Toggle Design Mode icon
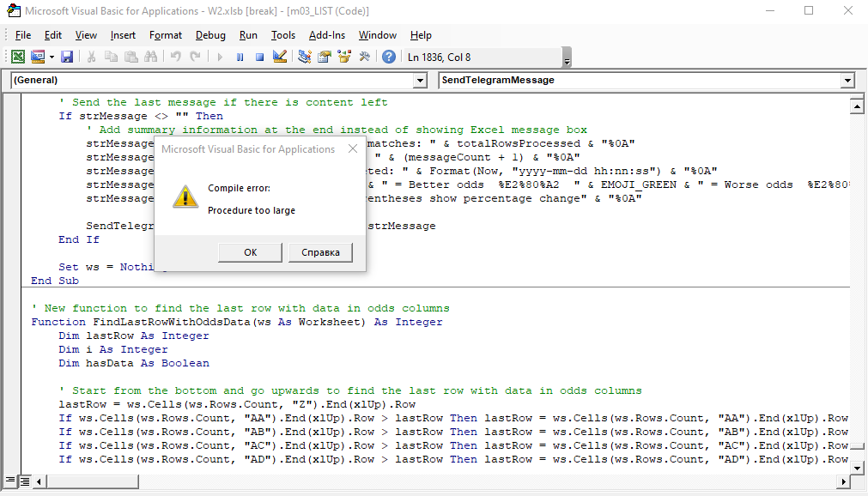Screen dimensions: 868x496 coord(279,57)
